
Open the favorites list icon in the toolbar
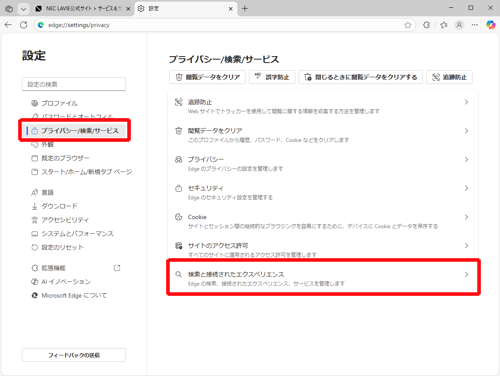[x=444, y=25]
